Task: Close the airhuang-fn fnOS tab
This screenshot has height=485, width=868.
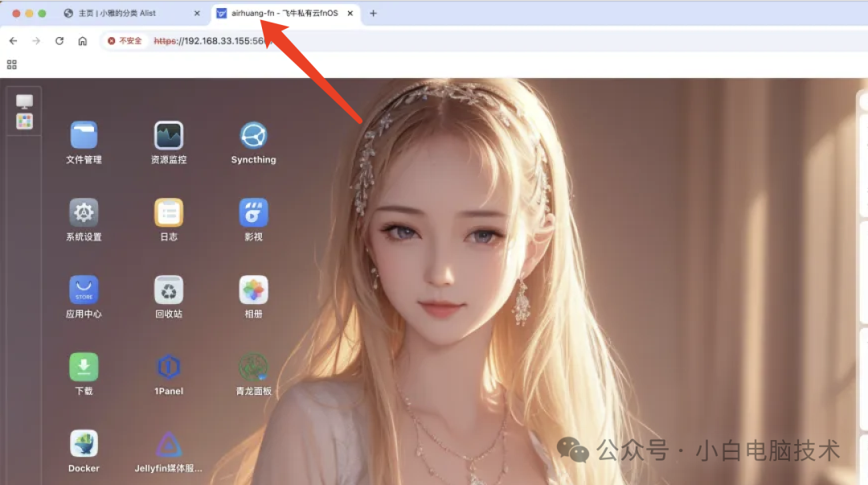Action: 350,14
